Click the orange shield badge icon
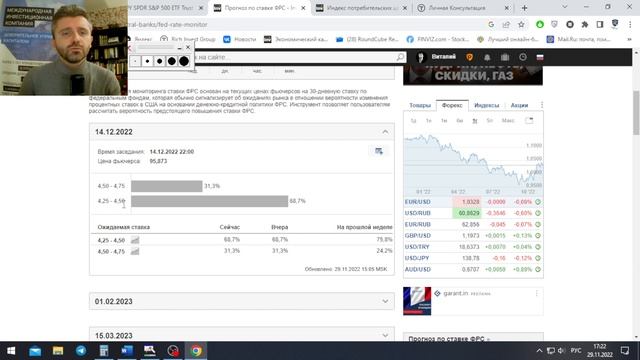640x360 pixels. coord(469,57)
